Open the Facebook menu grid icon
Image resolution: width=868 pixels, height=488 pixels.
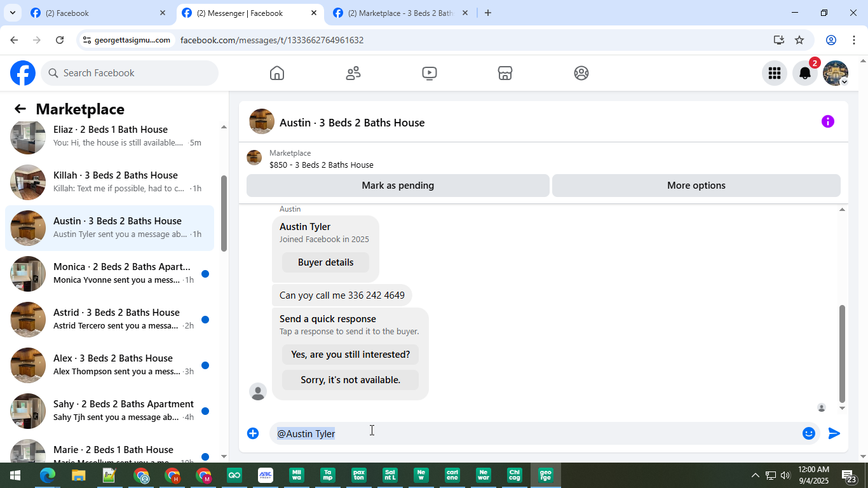point(774,73)
